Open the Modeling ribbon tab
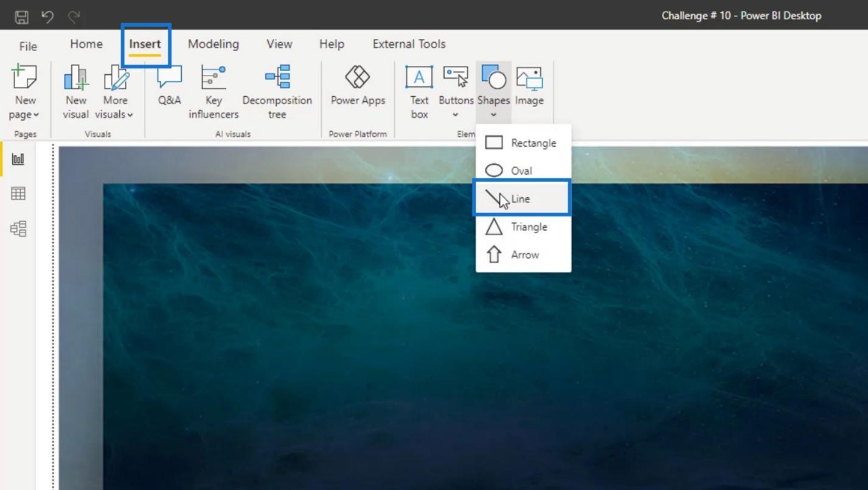Screen dimensions: 868x490 213,44
